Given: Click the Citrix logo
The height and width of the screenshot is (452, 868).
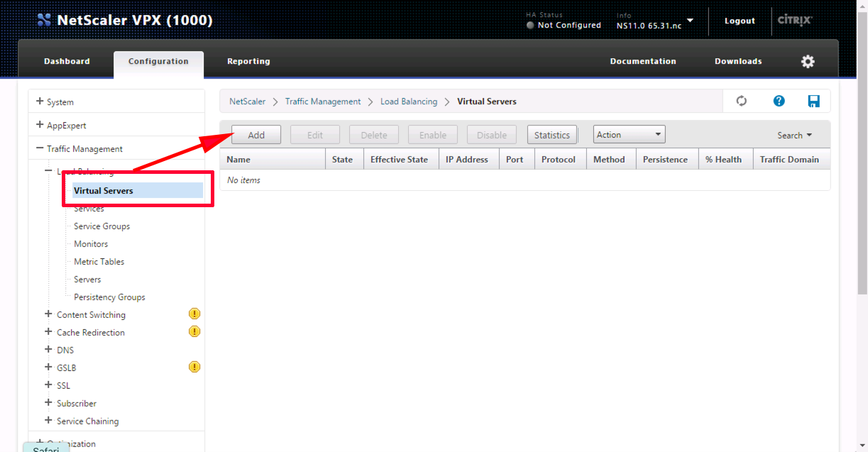Looking at the screenshot, I should [795, 20].
